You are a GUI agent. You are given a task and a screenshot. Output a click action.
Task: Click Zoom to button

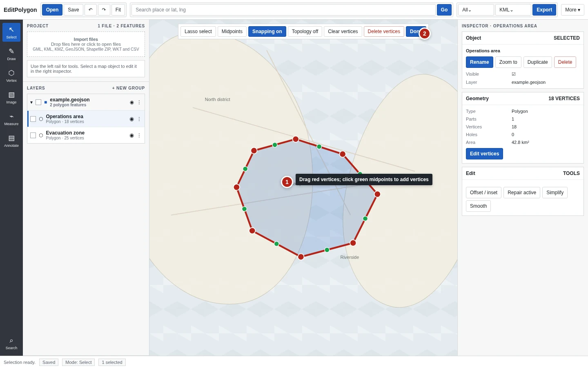[508, 62]
